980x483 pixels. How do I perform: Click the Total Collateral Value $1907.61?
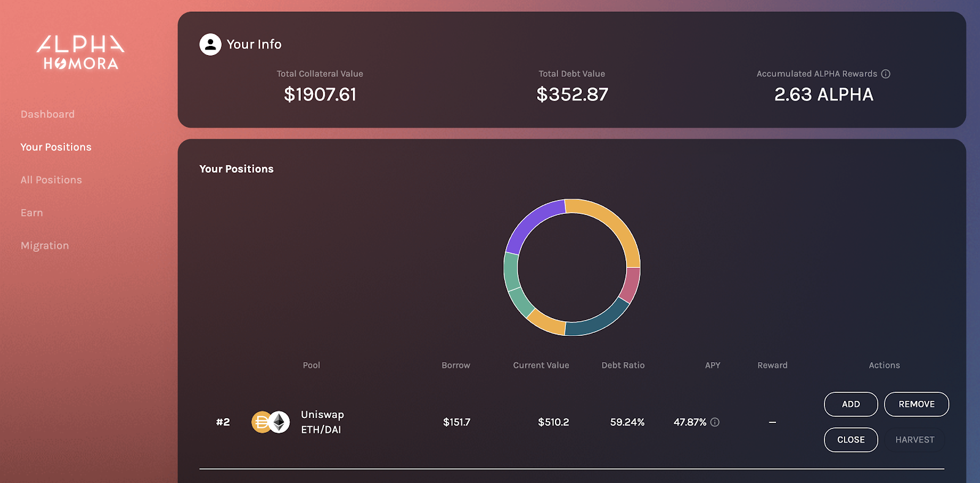[320, 94]
